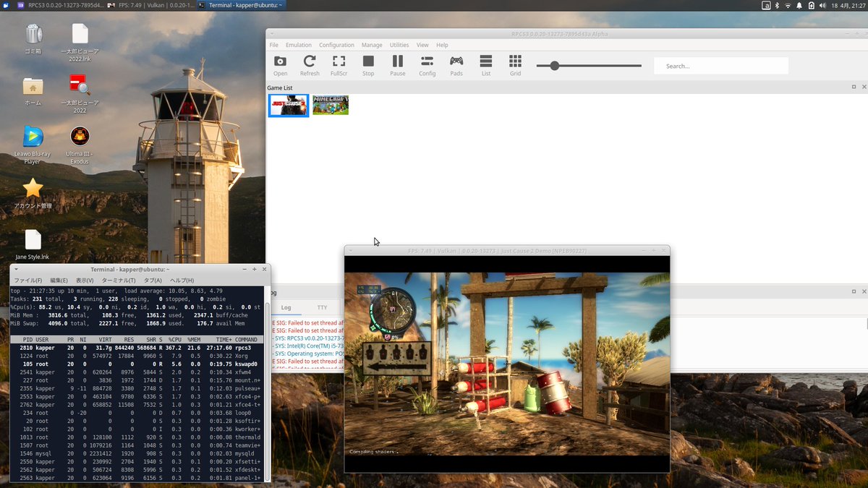Click the input method indicator in tray
This screenshot has height=488, width=868.
point(766,5)
